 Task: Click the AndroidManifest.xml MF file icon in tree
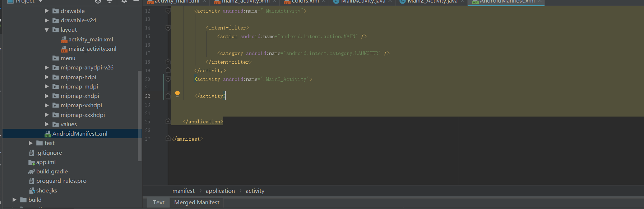pyautogui.click(x=48, y=134)
